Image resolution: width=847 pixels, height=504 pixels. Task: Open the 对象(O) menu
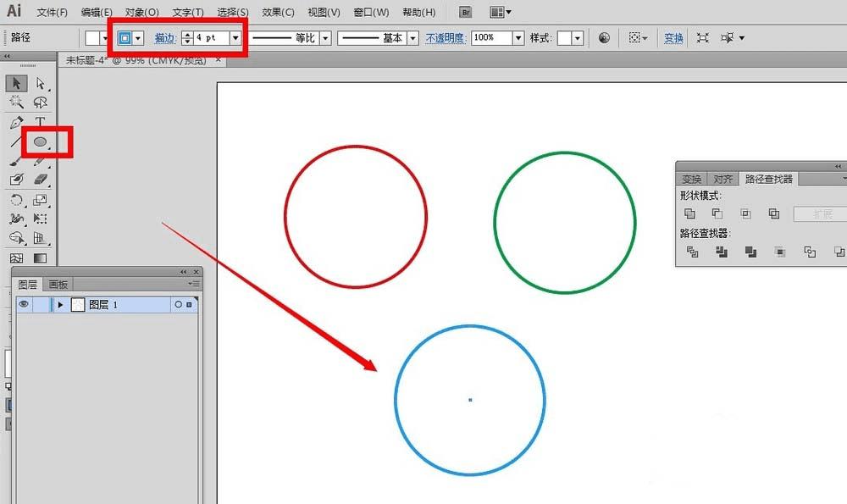[142, 12]
